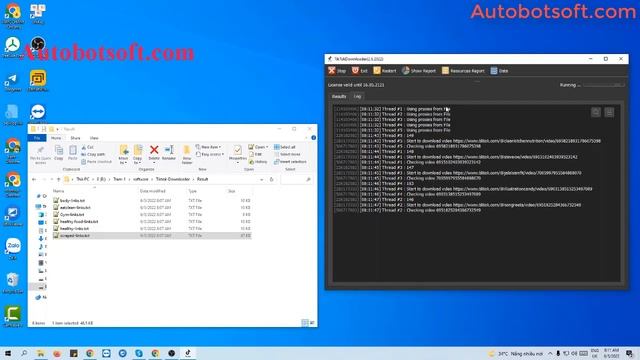Open the File tab in File Explorer
This screenshot has height=360, width=640.
(37, 138)
